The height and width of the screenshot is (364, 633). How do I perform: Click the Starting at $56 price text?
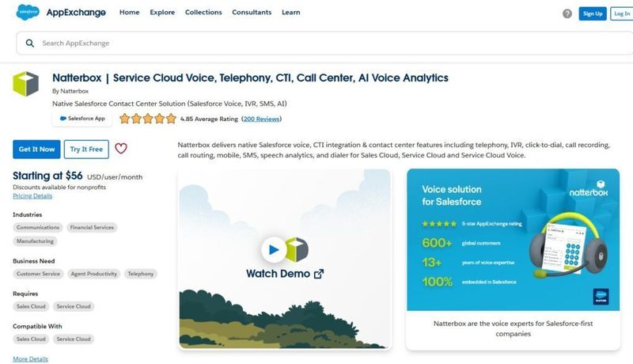click(x=47, y=176)
